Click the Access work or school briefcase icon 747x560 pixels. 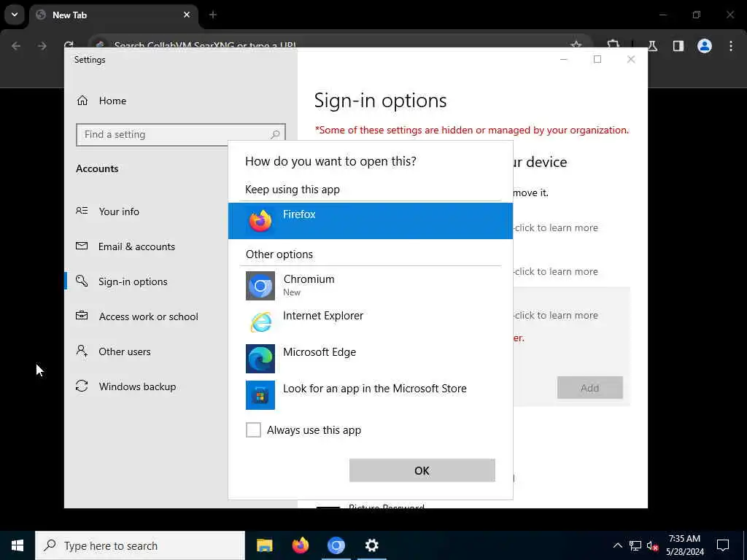(82, 316)
